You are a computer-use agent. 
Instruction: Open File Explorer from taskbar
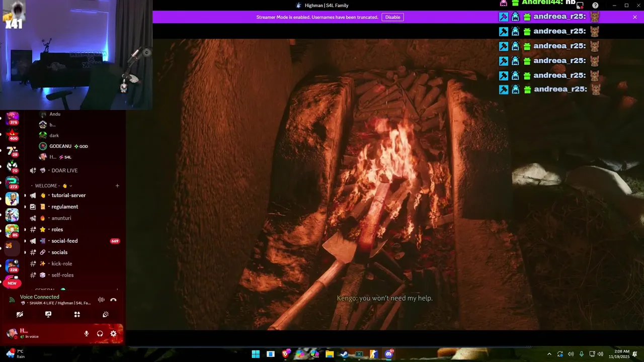(330, 354)
